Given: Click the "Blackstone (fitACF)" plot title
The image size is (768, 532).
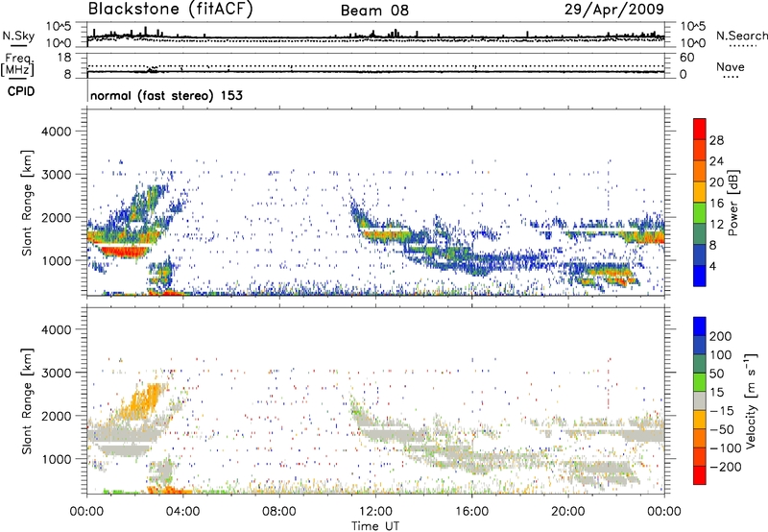Looking at the screenshot, I should click(x=171, y=10).
